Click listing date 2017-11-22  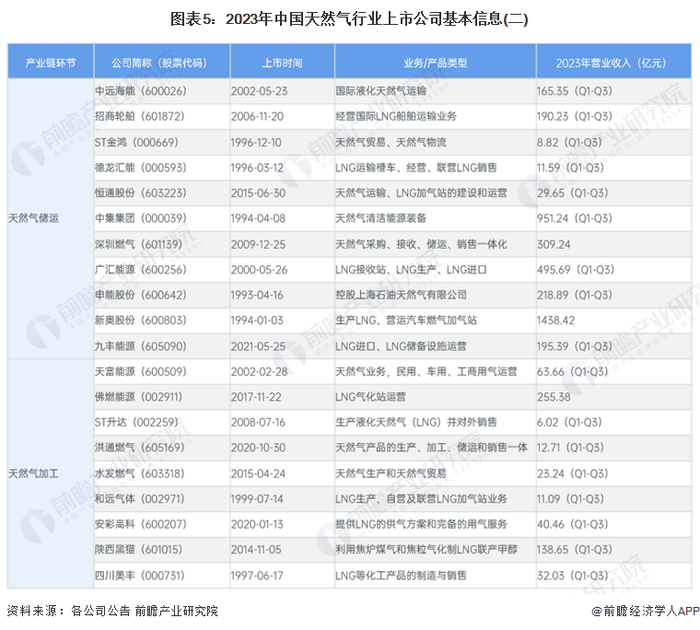(x=256, y=397)
